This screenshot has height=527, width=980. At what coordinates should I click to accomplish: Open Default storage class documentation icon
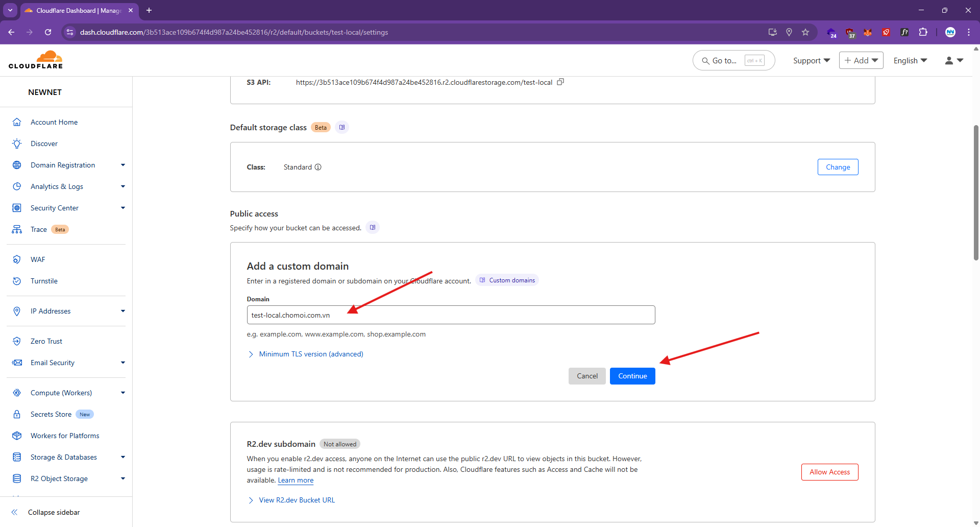point(342,127)
